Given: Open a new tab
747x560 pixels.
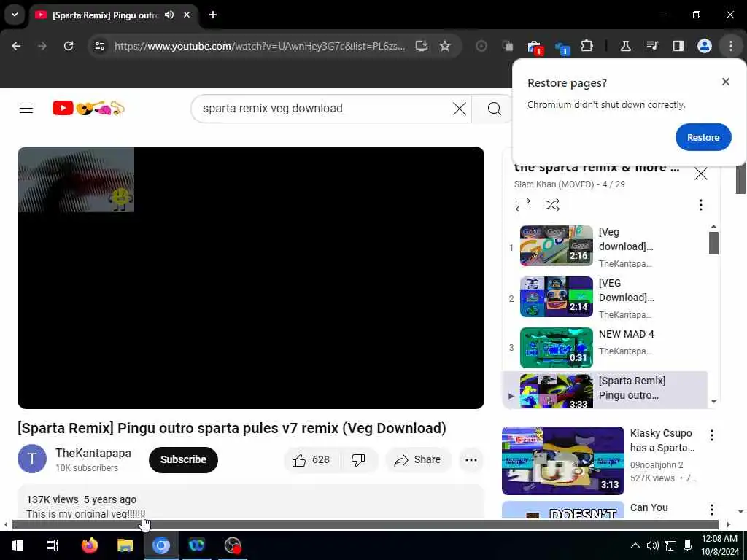Looking at the screenshot, I should click(x=213, y=15).
